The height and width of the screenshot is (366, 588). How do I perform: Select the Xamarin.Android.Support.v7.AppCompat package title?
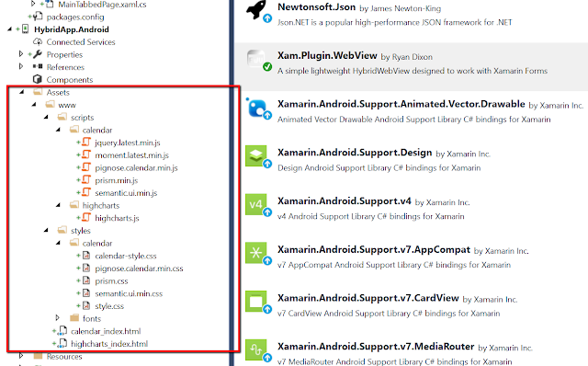tap(374, 249)
